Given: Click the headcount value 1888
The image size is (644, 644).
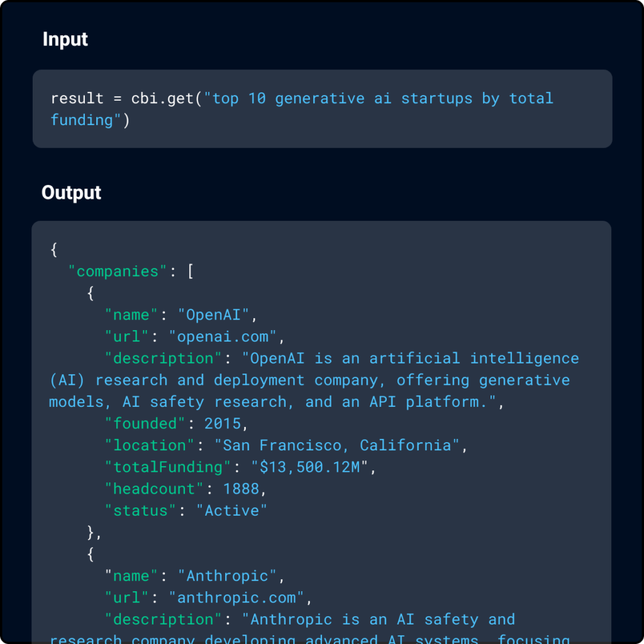Looking at the screenshot, I should (x=241, y=489).
